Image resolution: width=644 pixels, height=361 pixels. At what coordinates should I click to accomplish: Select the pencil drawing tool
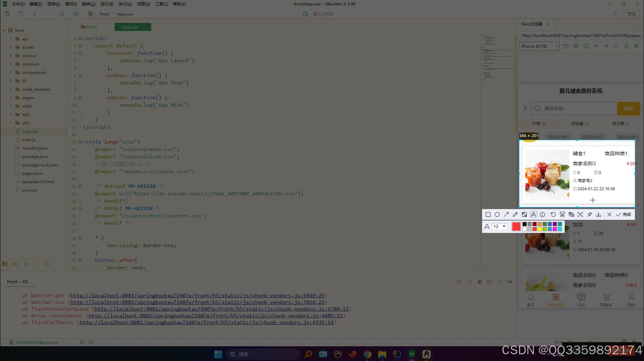pos(515,214)
